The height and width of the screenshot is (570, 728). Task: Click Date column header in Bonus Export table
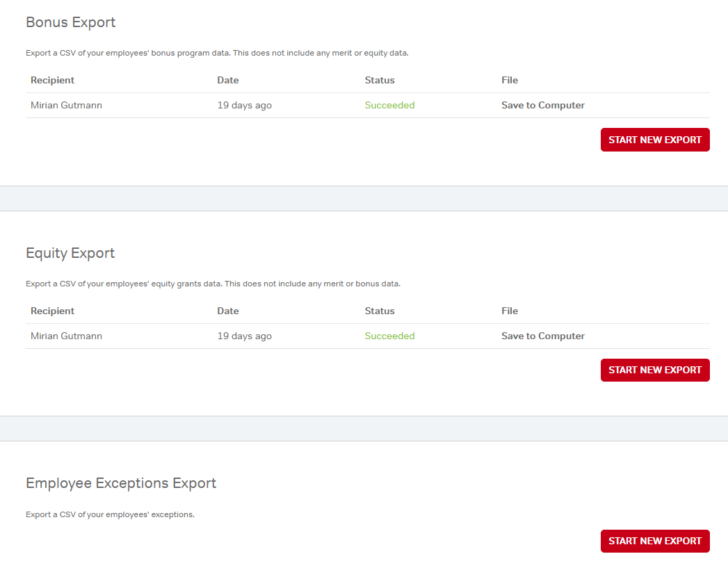[x=227, y=80]
